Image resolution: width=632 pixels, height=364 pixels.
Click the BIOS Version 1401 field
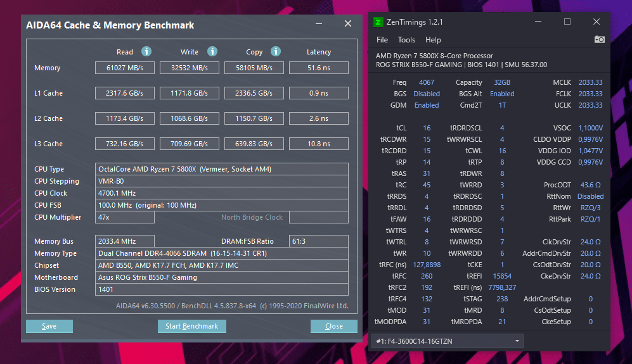[222, 289]
